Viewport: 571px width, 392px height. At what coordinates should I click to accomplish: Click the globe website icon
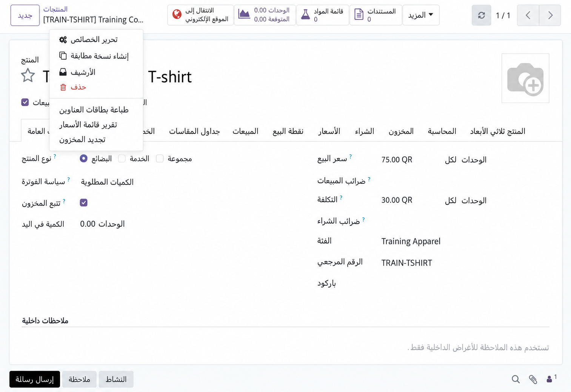177,15
